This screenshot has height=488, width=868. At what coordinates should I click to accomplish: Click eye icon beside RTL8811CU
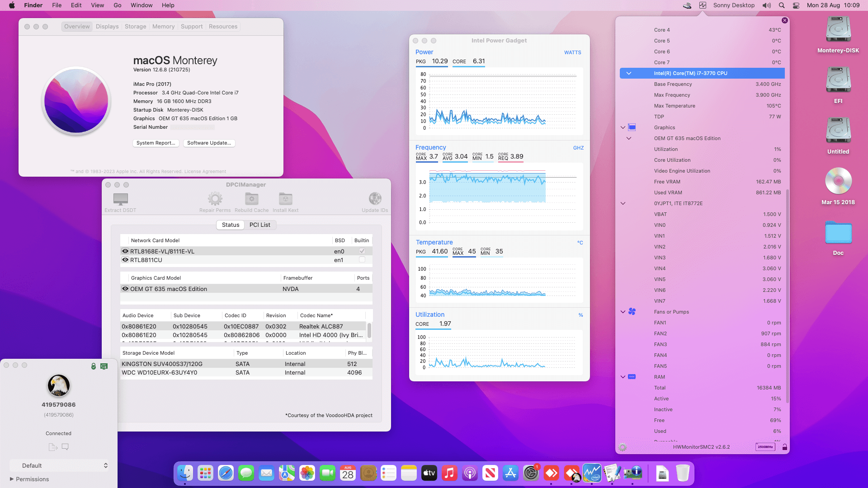125,260
